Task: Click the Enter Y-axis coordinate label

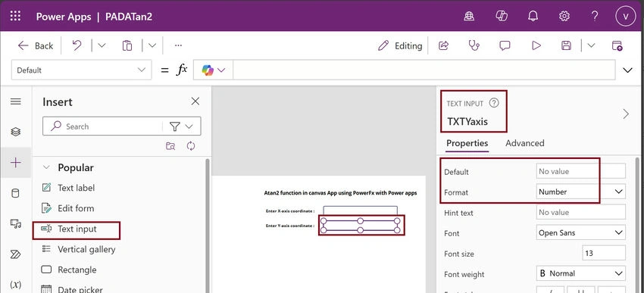Action: (290, 226)
